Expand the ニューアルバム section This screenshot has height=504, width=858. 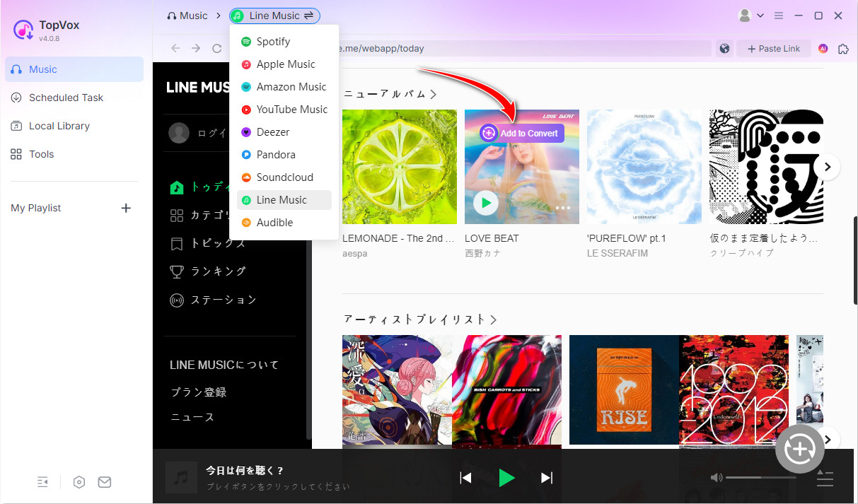coord(390,94)
